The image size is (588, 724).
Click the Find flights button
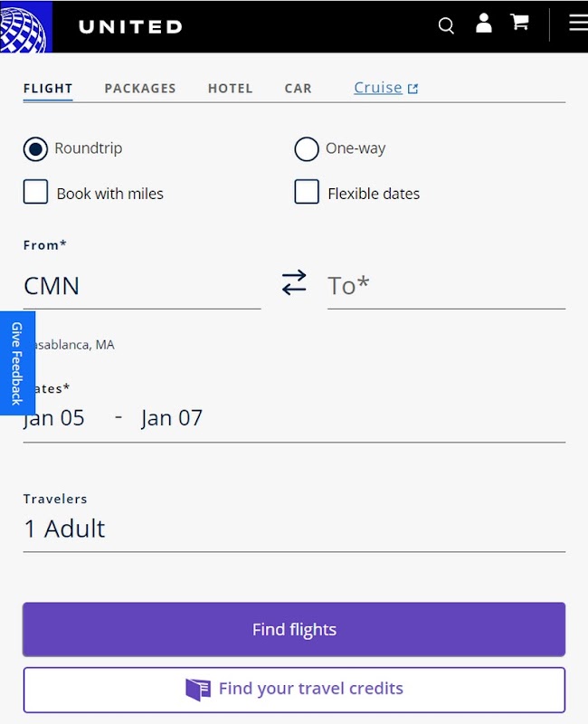[x=294, y=630]
